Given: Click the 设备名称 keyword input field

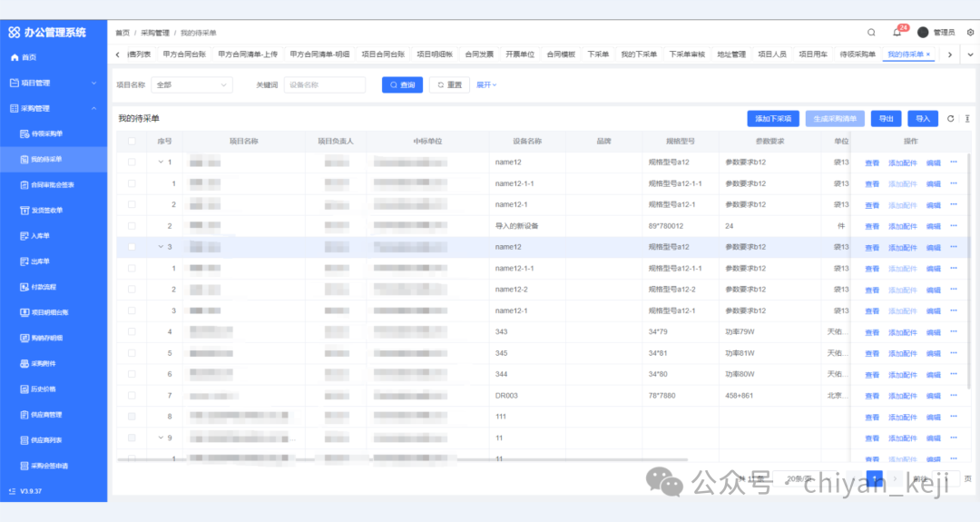Looking at the screenshot, I should (324, 85).
